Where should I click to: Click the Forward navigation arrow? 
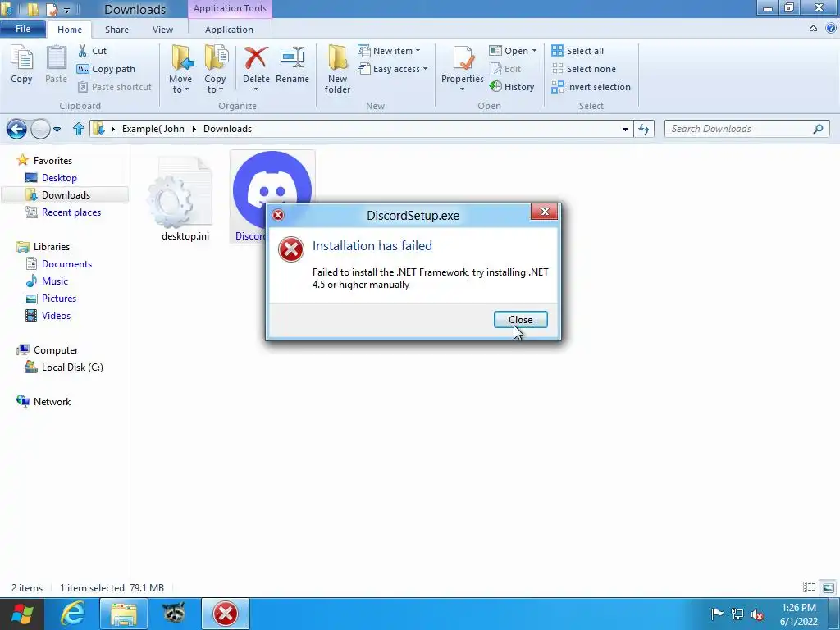tap(40, 129)
